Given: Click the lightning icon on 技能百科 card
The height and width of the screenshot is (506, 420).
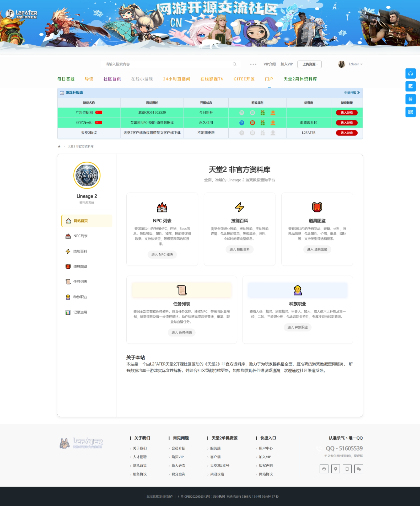Looking at the screenshot, I should pyautogui.click(x=240, y=207).
